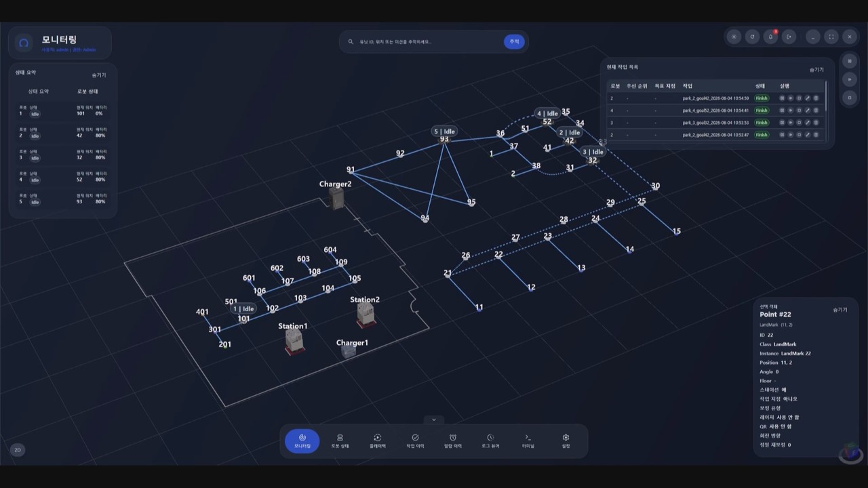The width and height of the screenshot is (868, 488).
Task: Edit task park_2_goal42 10:54:59
Action: coord(808,98)
